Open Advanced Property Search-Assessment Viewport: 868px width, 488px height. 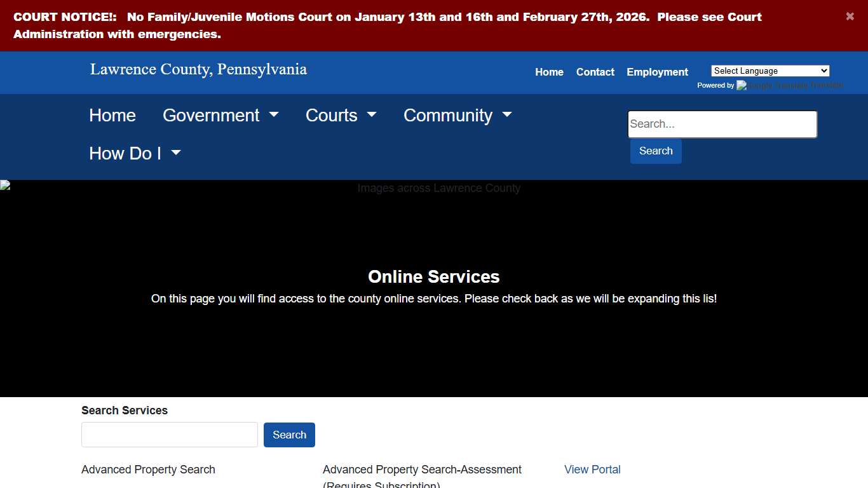422,470
